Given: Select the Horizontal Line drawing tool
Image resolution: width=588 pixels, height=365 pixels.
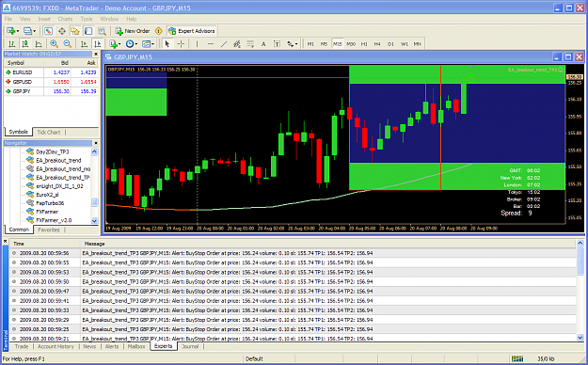Looking at the screenshot, I should tap(211, 44).
